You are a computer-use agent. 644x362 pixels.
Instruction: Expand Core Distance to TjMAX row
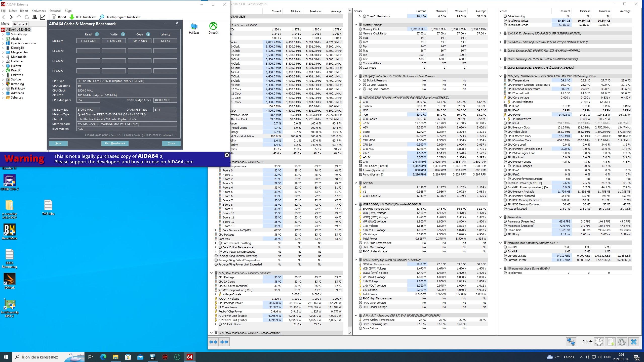point(215,230)
